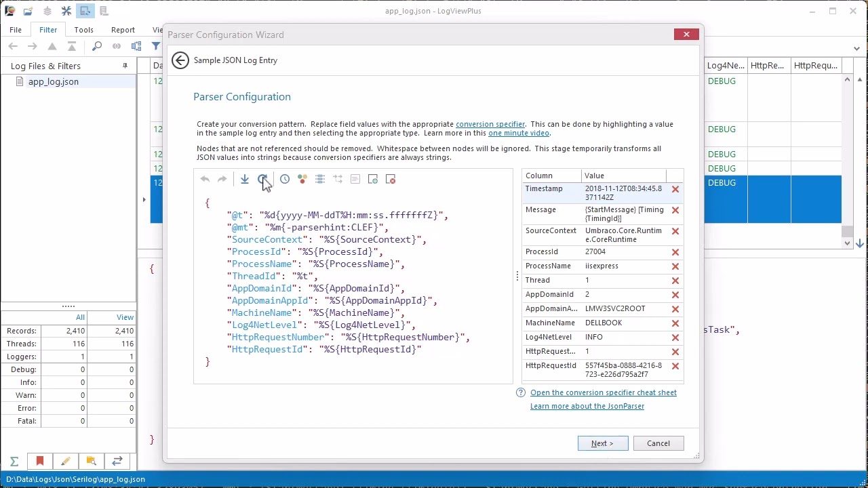Pin the Log Files & Filters panel
This screenshot has width=868, height=488.
[x=125, y=66]
